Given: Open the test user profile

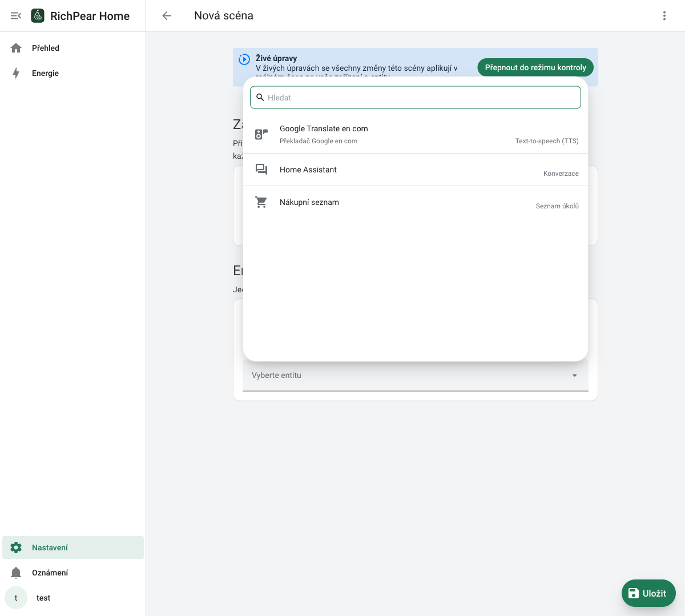Looking at the screenshot, I should click(73, 598).
